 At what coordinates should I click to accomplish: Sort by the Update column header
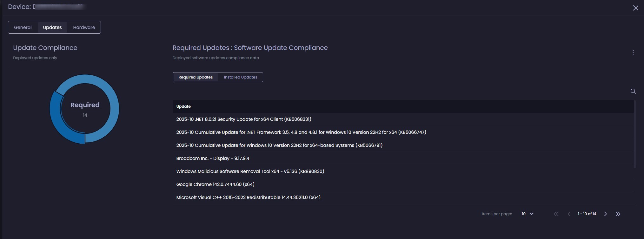click(183, 106)
